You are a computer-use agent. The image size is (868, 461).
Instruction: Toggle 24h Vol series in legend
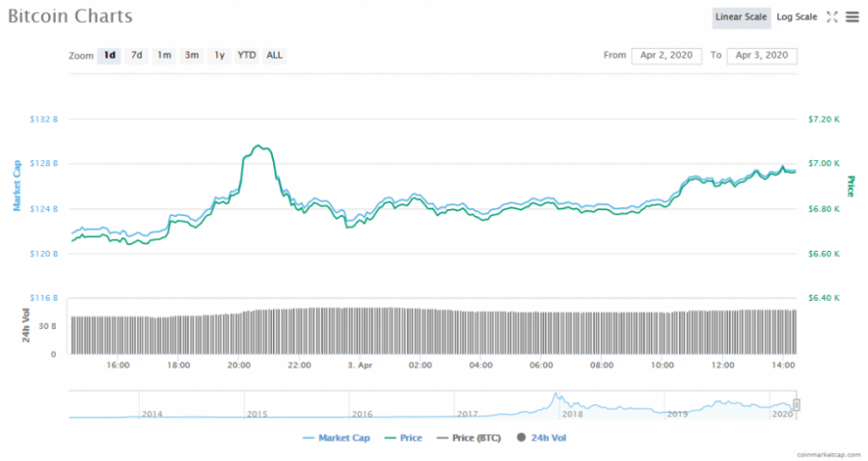coord(541,438)
